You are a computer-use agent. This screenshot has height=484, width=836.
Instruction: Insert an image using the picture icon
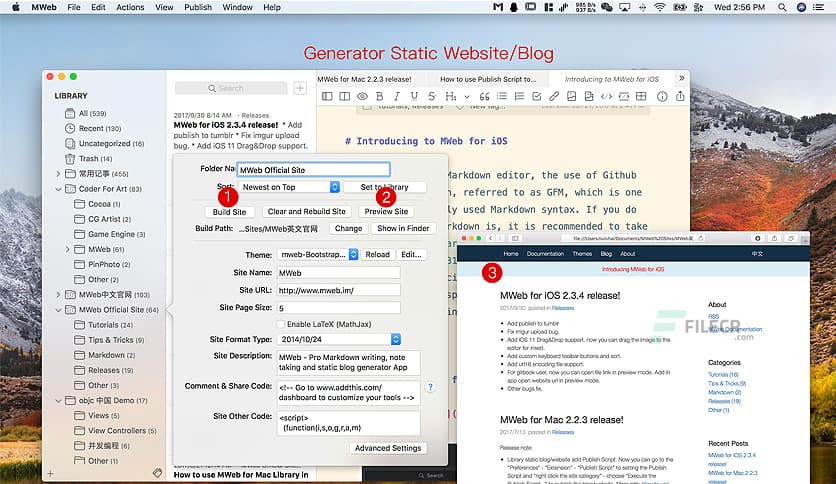[x=572, y=96]
